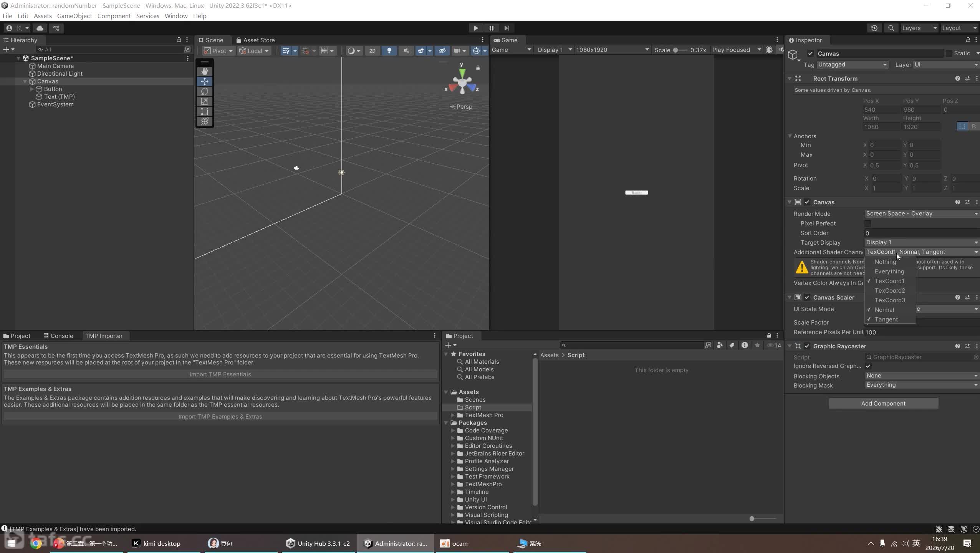Open the global search icon
The image size is (980, 553).
(891, 28)
